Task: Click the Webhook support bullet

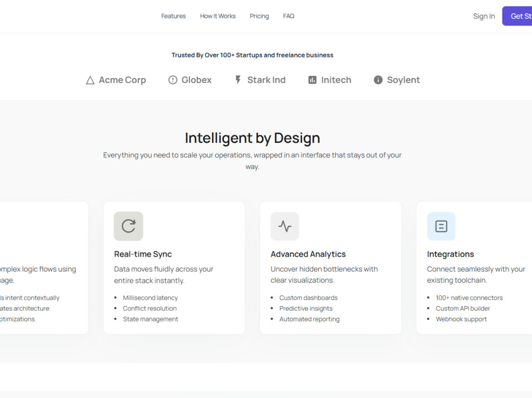Action: pyautogui.click(x=461, y=319)
